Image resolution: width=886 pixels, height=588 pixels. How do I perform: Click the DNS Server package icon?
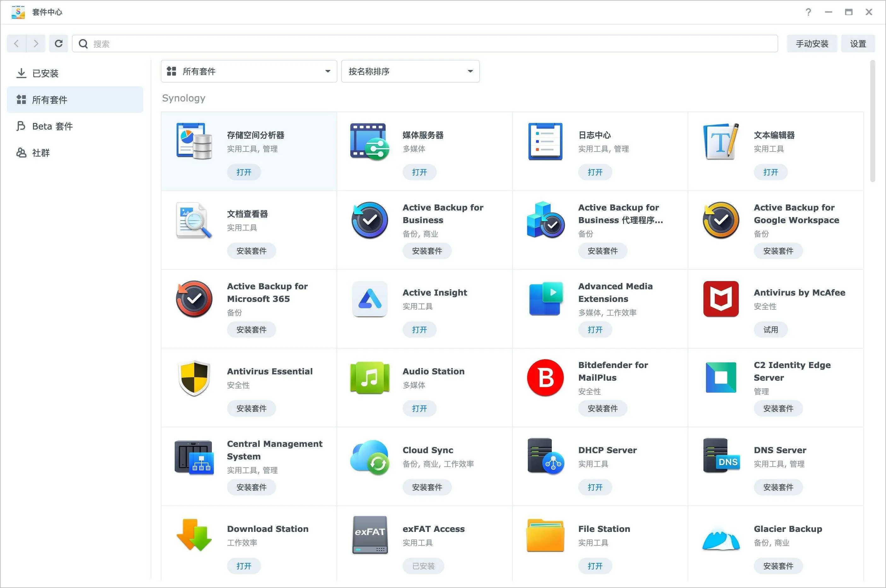pyautogui.click(x=721, y=456)
